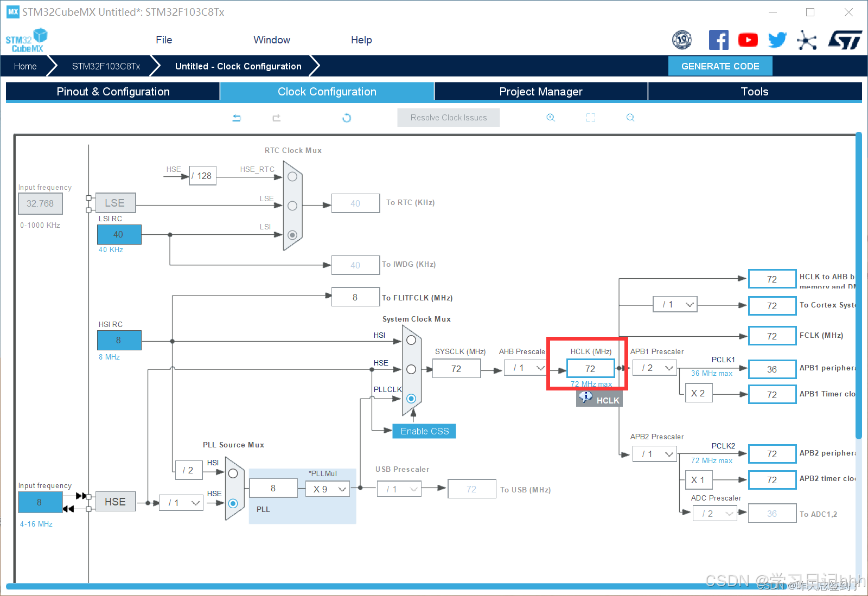The image size is (868, 596).
Task: Click the LSE input frequency 32.768 field
Action: coord(40,203)
